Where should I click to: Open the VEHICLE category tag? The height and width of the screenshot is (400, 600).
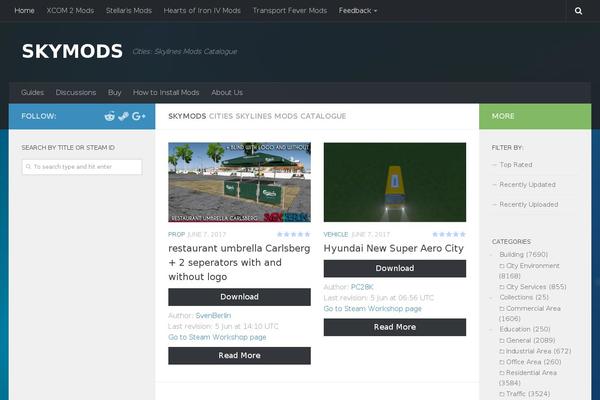(336, 234)
